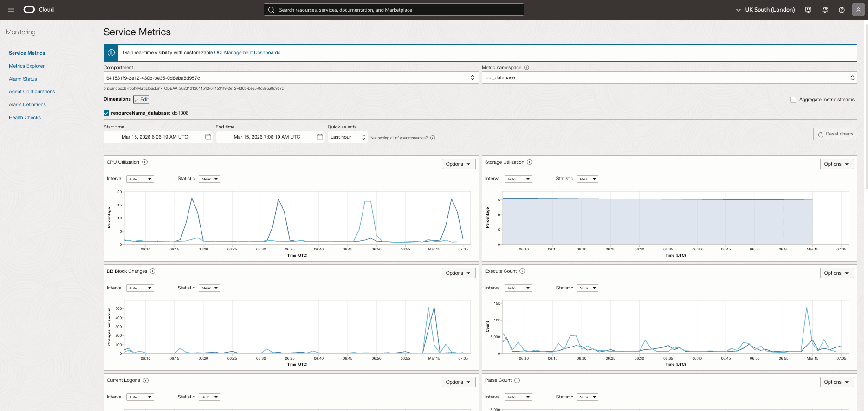868x411 pixels.
Task: Click CPU Utilization info icon
Action: pos(145,162)
